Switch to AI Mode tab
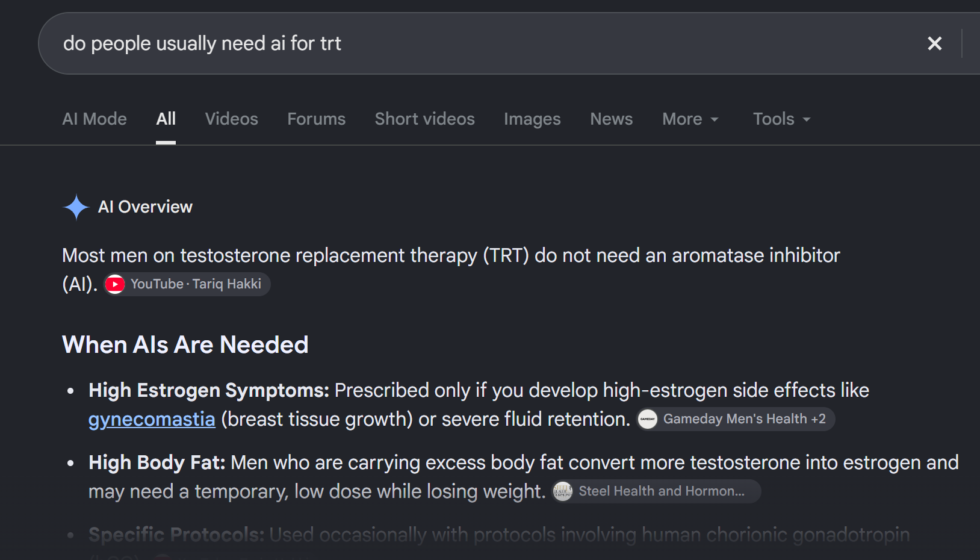 click(95, 119)
